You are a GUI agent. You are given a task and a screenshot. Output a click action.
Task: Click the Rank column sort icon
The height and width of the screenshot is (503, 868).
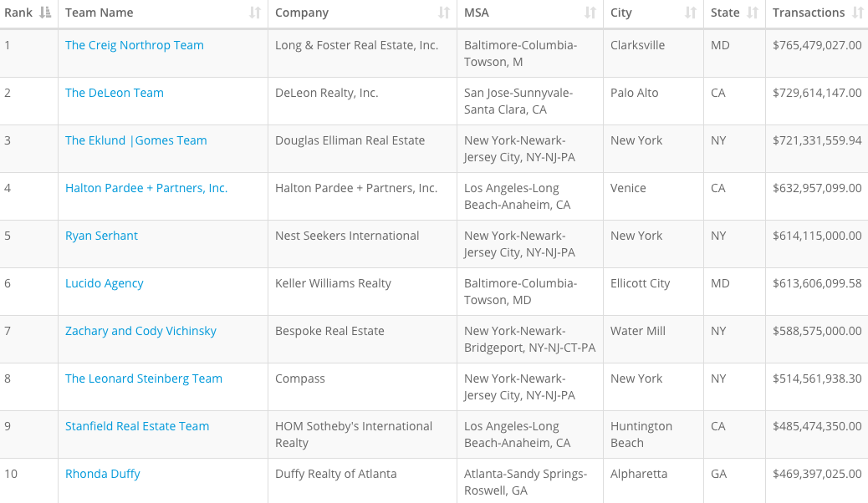click(45, 13)
